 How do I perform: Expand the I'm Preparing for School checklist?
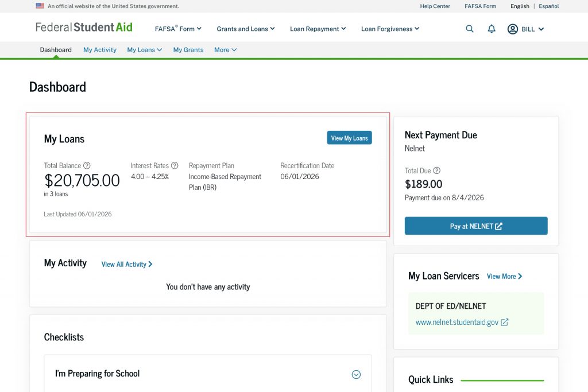click(x=356, y=374)
